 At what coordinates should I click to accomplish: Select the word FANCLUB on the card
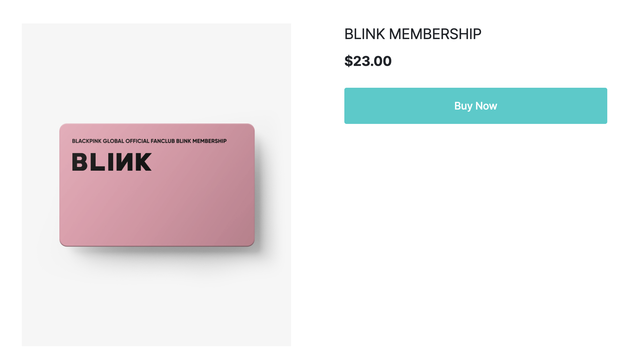point(163,141)
